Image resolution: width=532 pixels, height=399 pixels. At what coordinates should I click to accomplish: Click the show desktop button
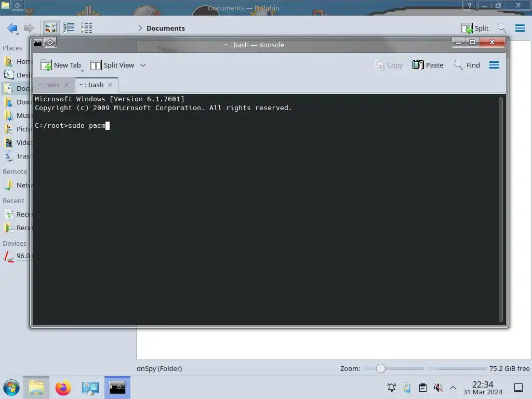(x=518, y=388)
